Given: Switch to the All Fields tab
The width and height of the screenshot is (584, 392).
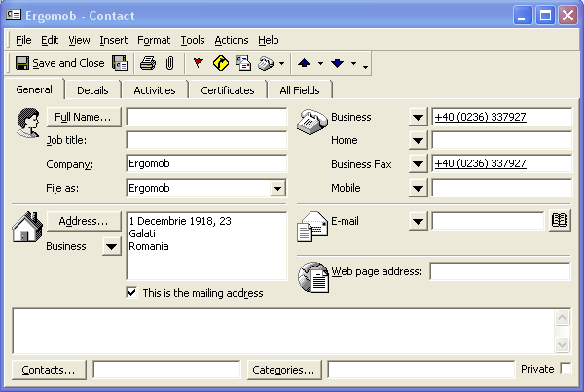Looking at the screenshot, I should coord(300,90).
